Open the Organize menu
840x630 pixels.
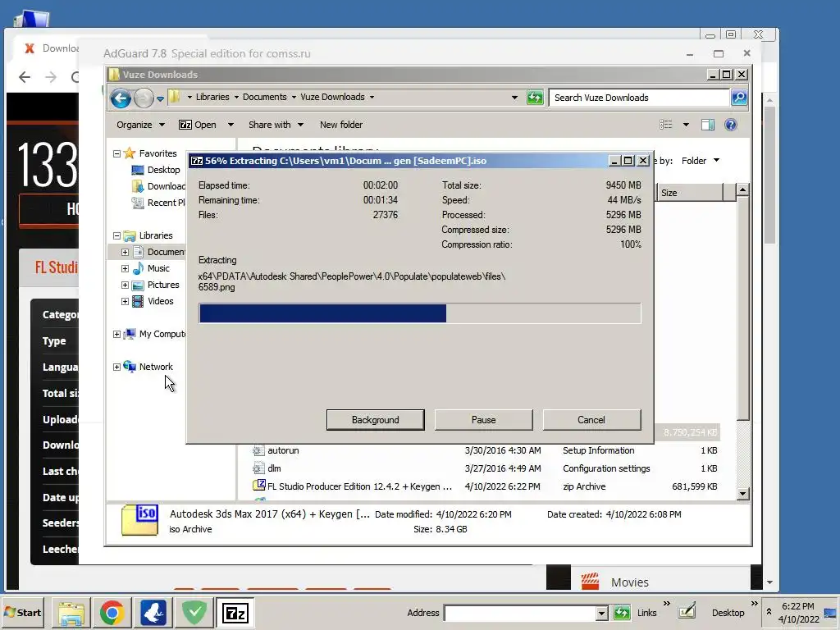(x=140, y=125)
